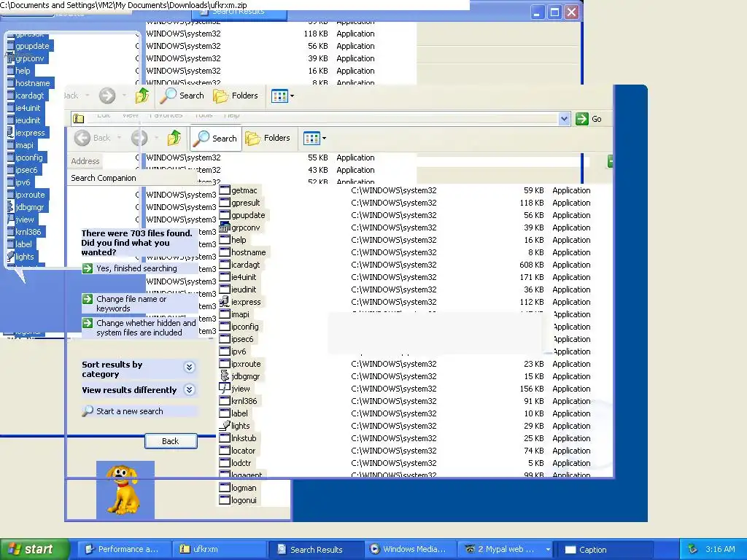The width and height of the screenshot is (747, 560).
Task: Select the logonui file name
Action: coord(244,500)
